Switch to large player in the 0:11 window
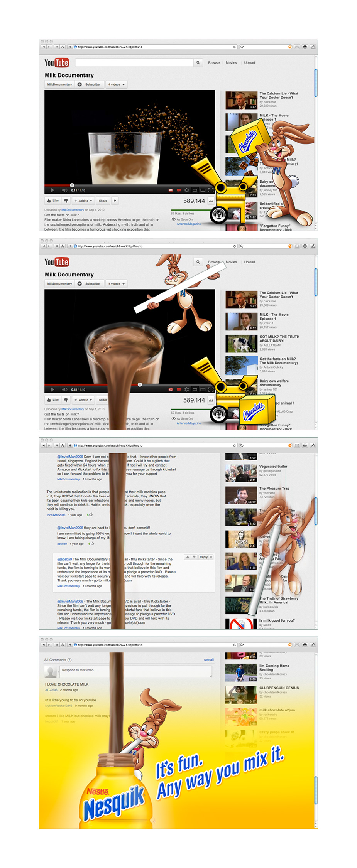357x868 pixels. tap(203, 190)
